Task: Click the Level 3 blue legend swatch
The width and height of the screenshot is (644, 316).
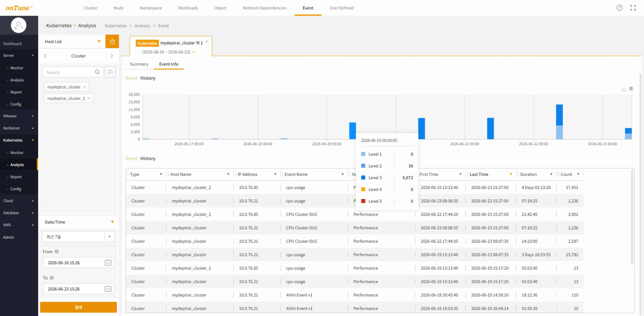Action: pos(363,178)
